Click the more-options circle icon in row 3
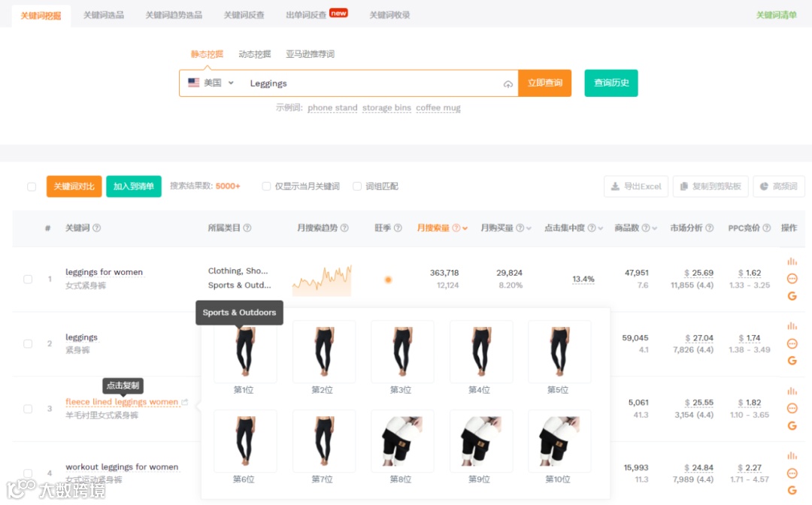812x505 pixels. (x=792, y=408)
